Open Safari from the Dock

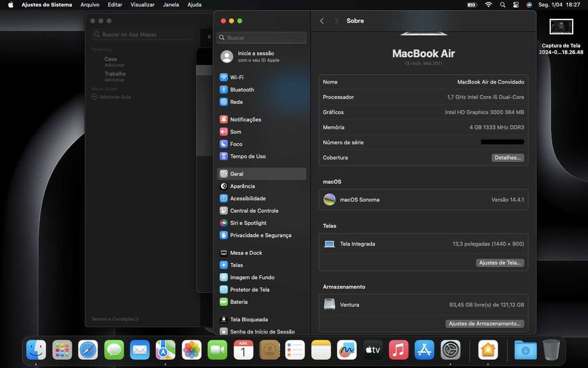pyautogui.click(x=88, y=350)
